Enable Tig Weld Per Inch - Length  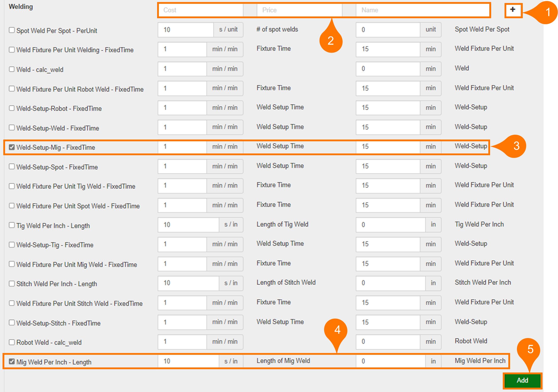[12, 225]
